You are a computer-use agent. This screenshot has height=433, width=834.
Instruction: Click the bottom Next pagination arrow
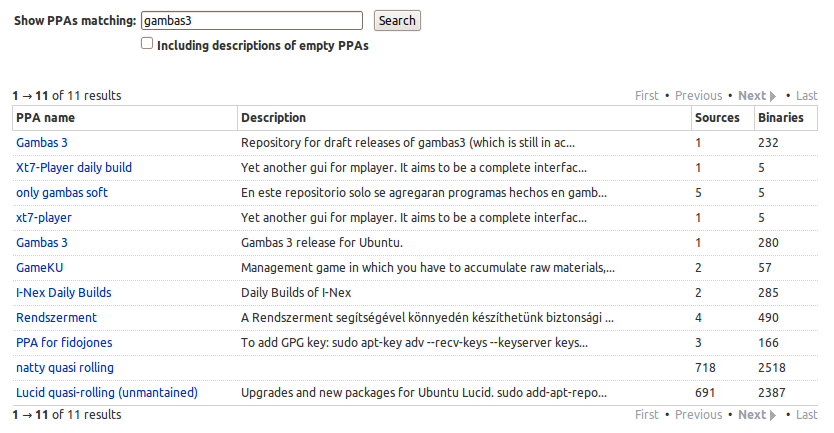757,414
